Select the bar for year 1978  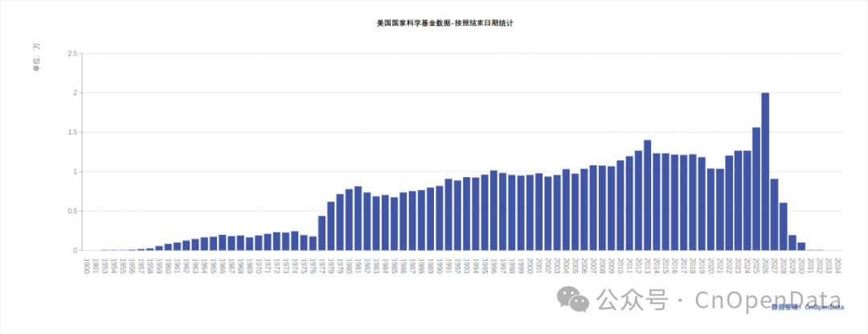tap(331, 226)
